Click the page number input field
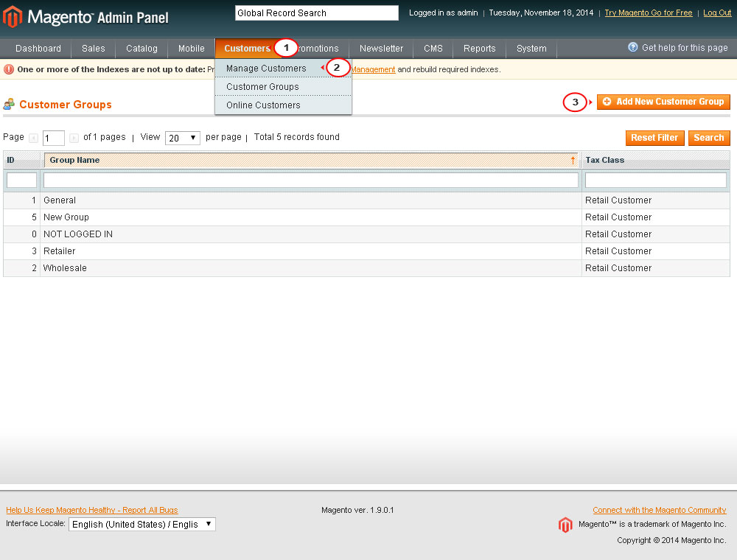 (54, 138)
